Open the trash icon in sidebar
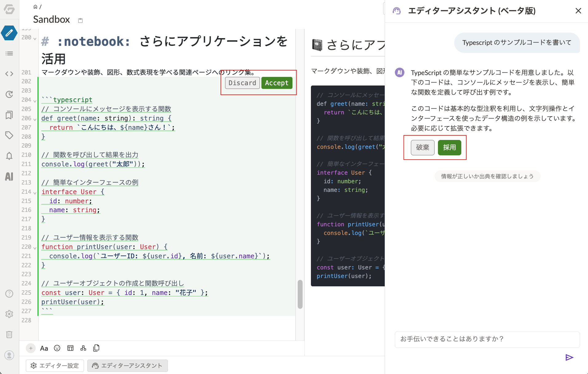 click(x=9, y=334)
